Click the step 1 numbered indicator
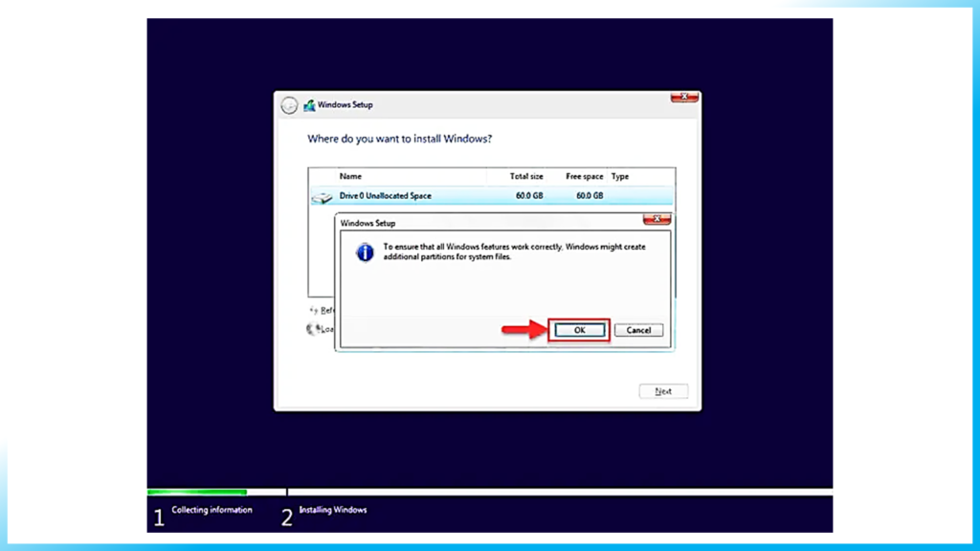Image resolution: width=980 pixels, height=551 pixels. coord(158,515)
